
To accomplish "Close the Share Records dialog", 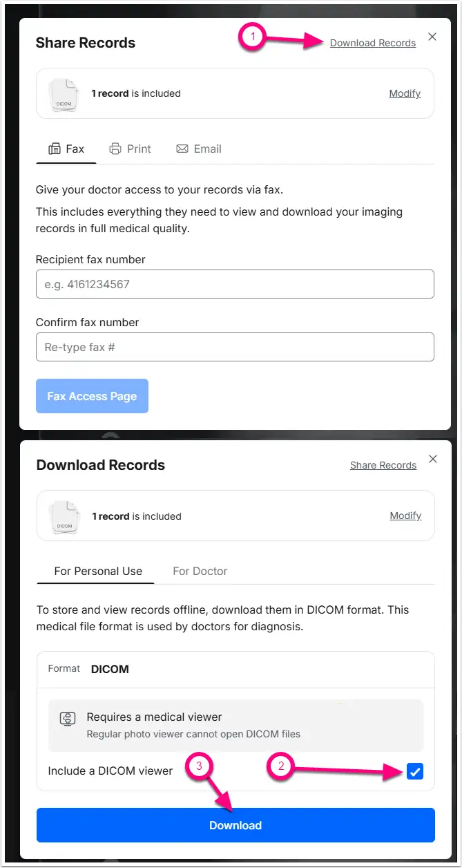I will 432,37.
